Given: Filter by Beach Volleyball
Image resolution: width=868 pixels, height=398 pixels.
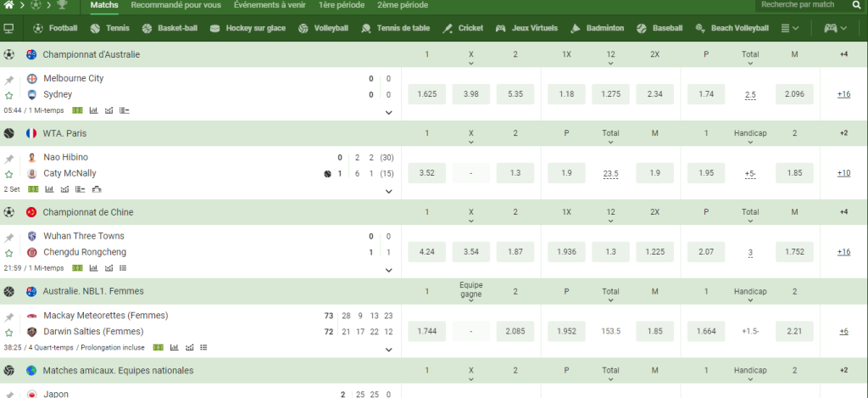Looking at the screenshot, I should [x=732, y=28].
